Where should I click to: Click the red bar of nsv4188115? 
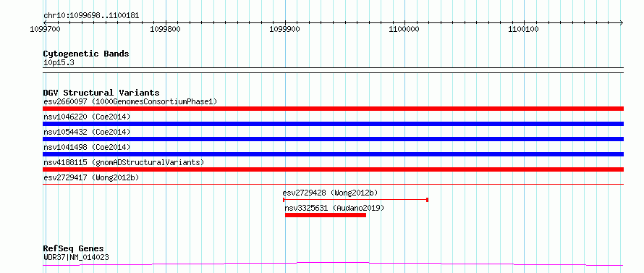click(x=333, y=169)
